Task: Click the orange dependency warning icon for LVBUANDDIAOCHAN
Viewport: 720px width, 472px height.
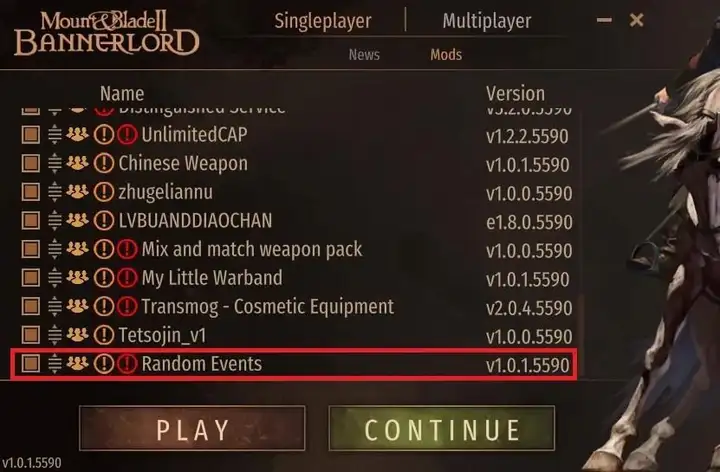Action: [104, 220]
